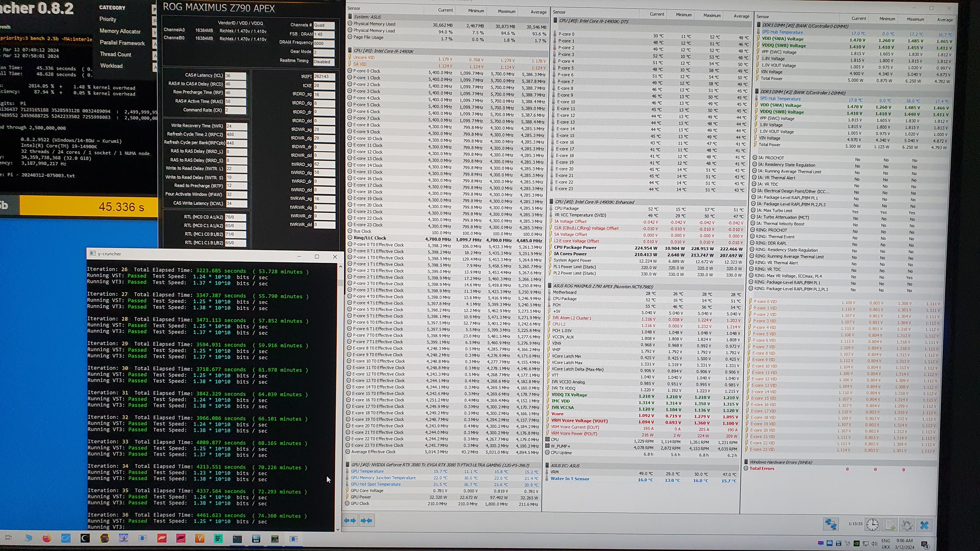Click the Current column header in first sensor window
The width and height of the screenshot is (980, 551).
(445, 10)
